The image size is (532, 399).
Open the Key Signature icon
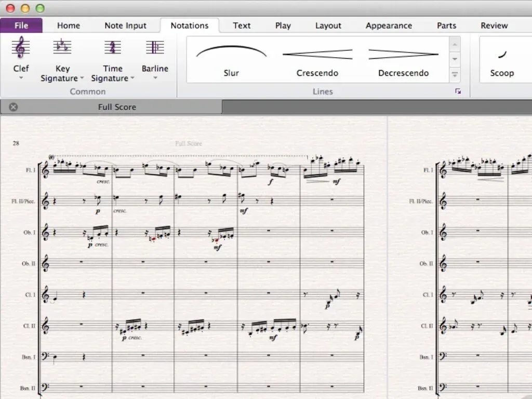pos(62,46)
